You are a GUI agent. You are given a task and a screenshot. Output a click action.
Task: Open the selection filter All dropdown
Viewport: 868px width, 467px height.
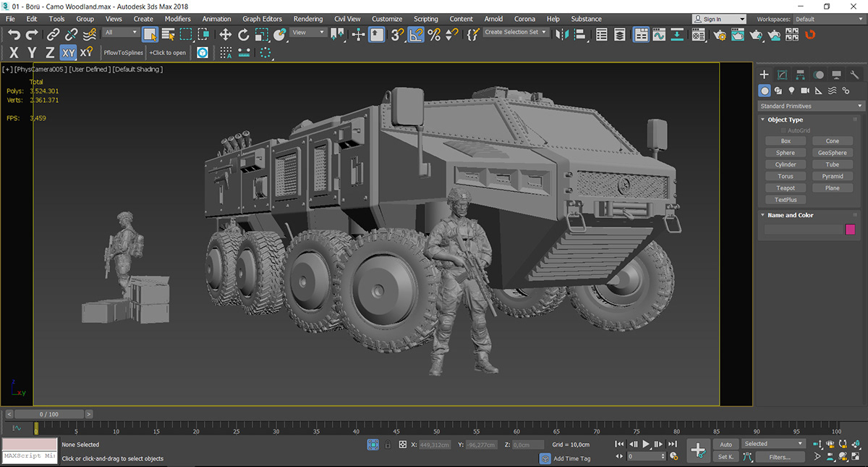[x=121, y=33]
